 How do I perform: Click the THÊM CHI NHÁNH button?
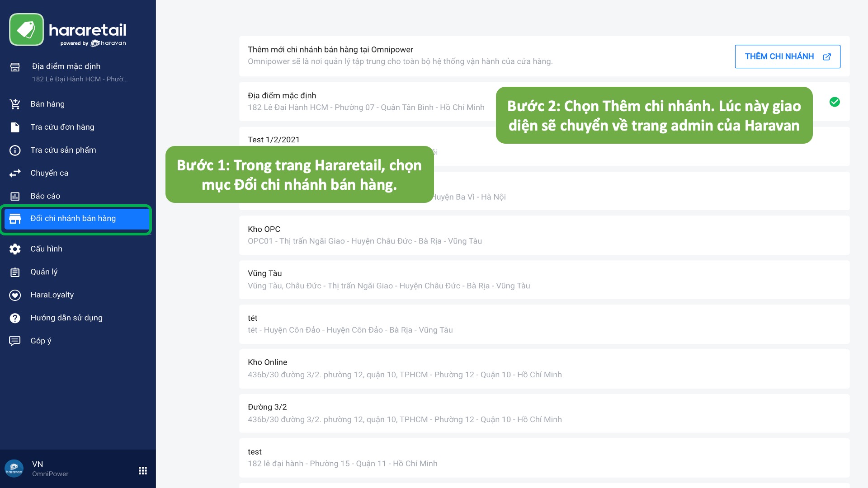click(787, 56)
